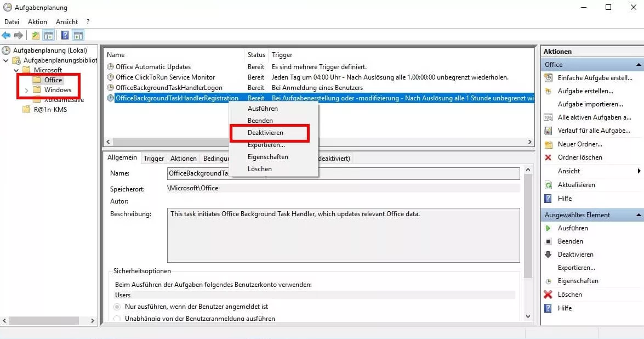Collapse the Microsoft folder node
The height and width of the screenshot is (339, 644).
16,70
